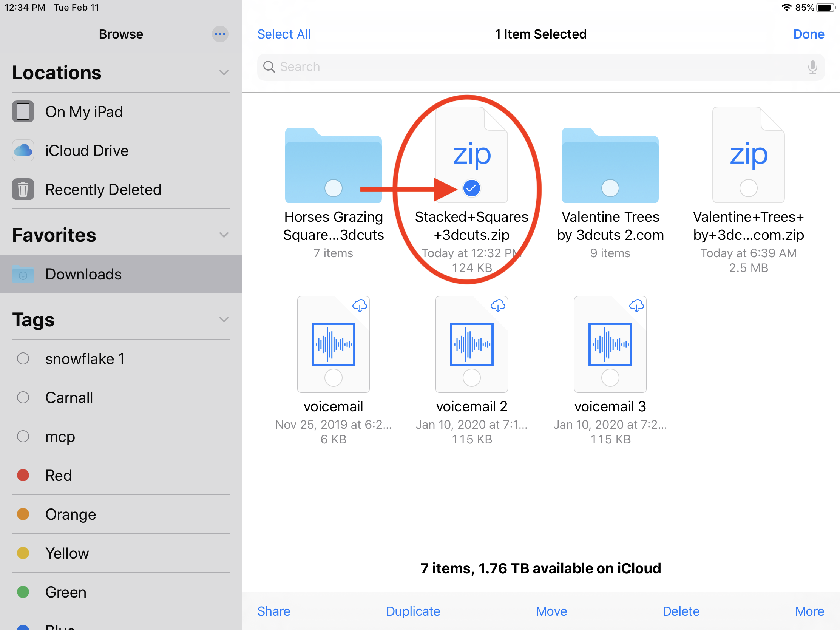Collapse the Locations section chevron
The image size is (840, 630).
(x=224, y=73)
